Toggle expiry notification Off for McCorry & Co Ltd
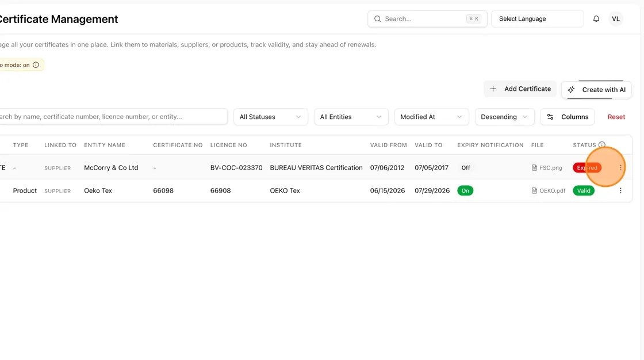The width and height of the screenshot is (644, 360). (465, 168)
